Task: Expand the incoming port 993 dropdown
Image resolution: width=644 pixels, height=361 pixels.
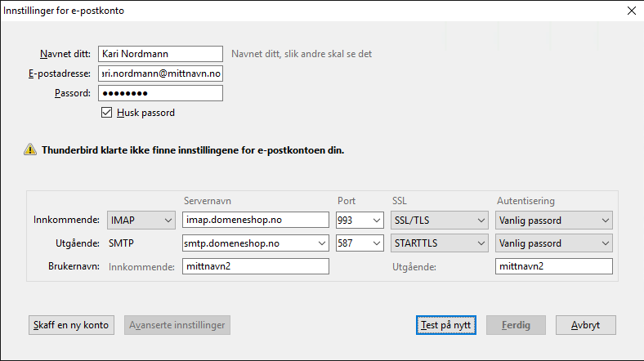Action: point(376,221)
